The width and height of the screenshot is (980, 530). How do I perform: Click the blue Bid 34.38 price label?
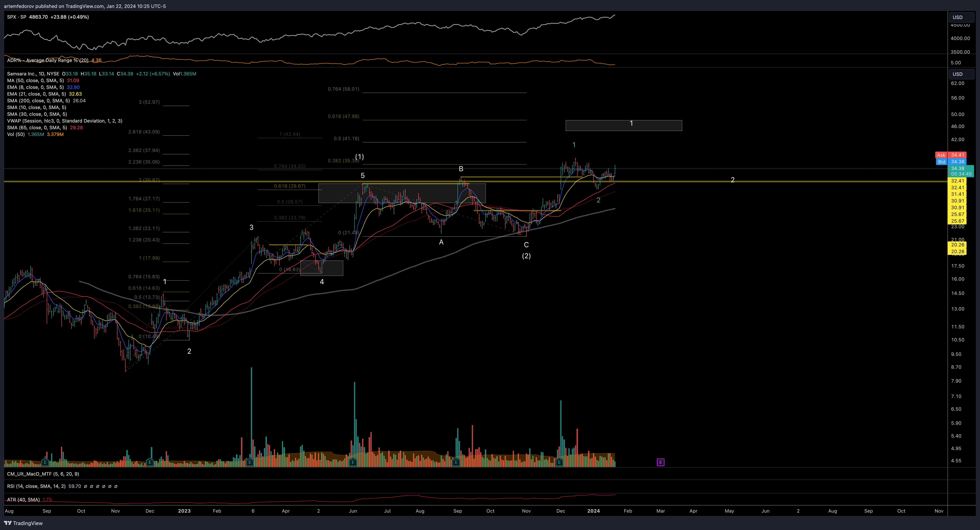pos(951,162)
